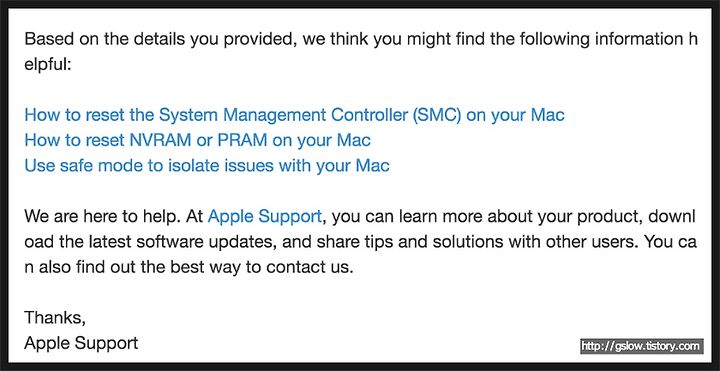Click the gslow.tistory.com watermark URL
This screenshot has width=720, height=371.
click(x=641, y=347)
